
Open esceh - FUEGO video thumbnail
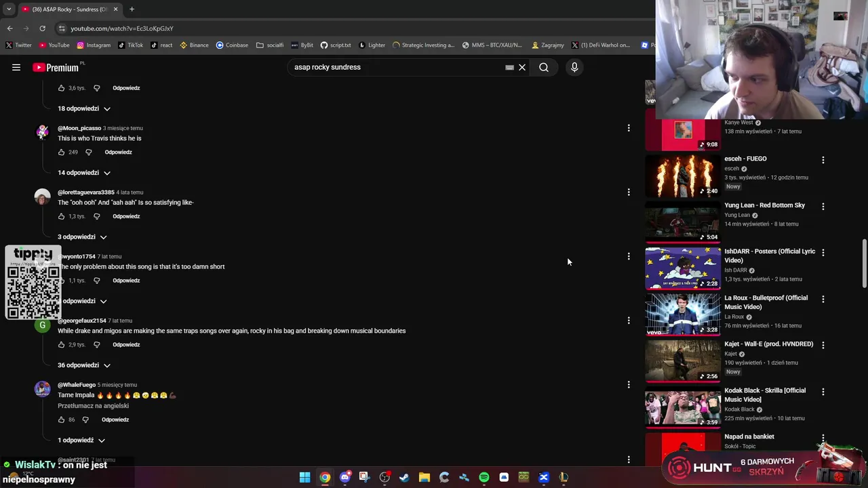point(683,176)
